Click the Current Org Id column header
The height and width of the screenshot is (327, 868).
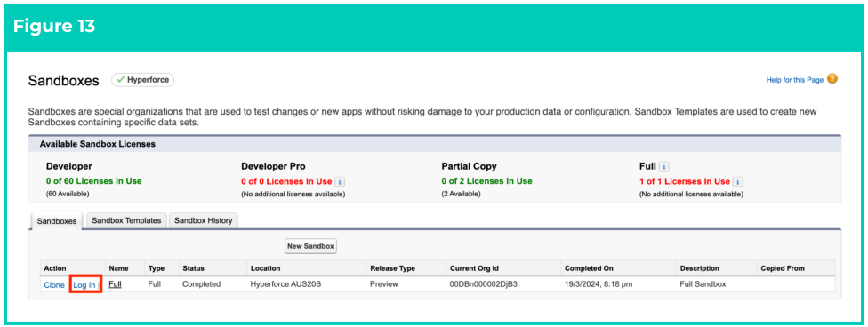pos(475,268)
